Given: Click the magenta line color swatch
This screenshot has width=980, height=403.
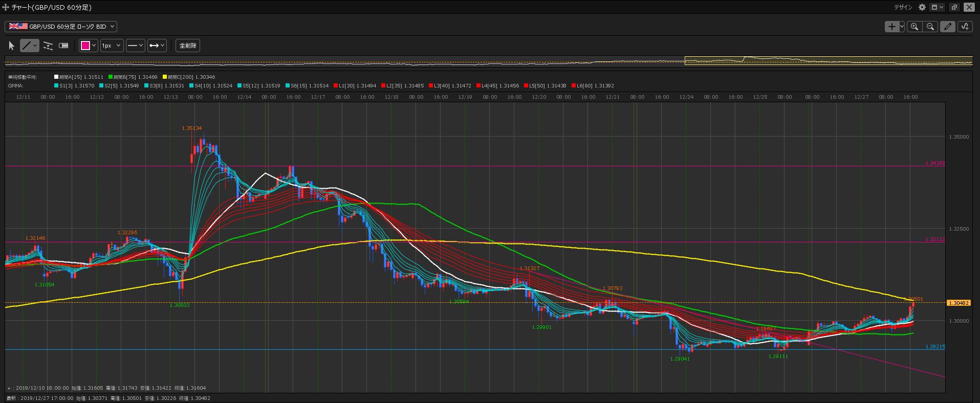Looking at the screenshot, I should 85,46.
